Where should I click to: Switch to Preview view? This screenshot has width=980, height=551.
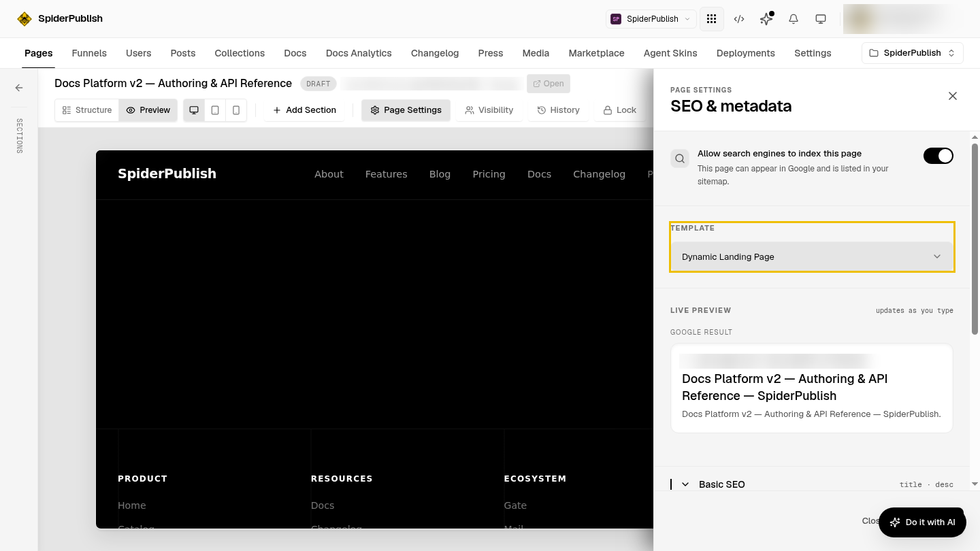(x=148, y=110)
